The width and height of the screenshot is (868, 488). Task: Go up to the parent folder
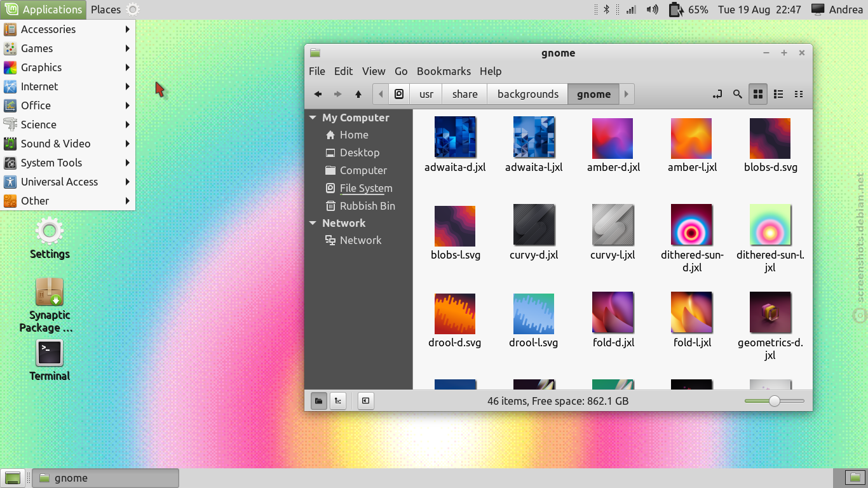358,94
